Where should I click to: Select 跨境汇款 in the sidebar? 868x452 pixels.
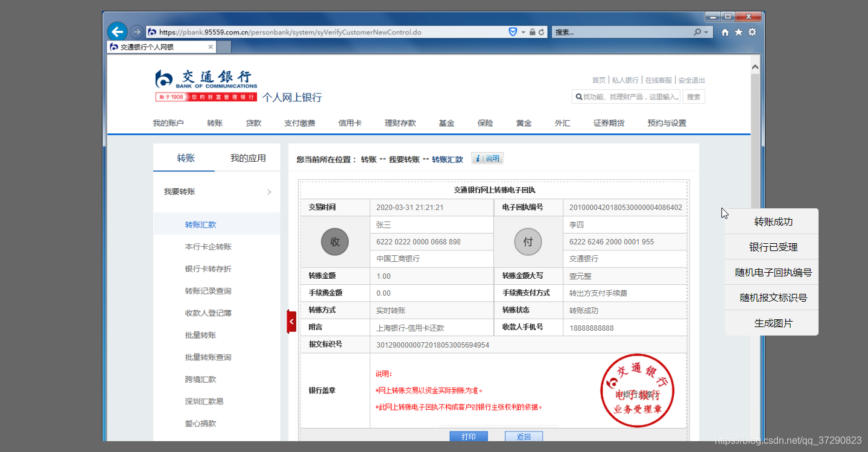[x=200, y=380]
